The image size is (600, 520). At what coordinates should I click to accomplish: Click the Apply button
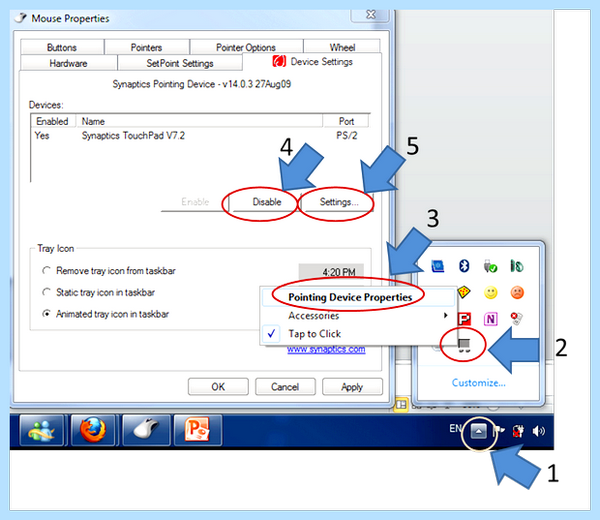pyautogui.click(x=352, y=386)
